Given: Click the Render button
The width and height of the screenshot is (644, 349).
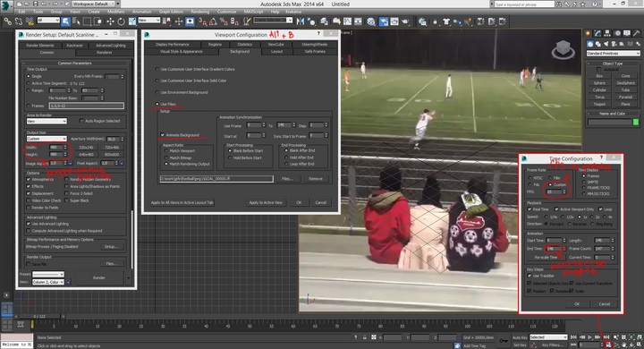Looking at the screenshot, I should coord(99,278).
